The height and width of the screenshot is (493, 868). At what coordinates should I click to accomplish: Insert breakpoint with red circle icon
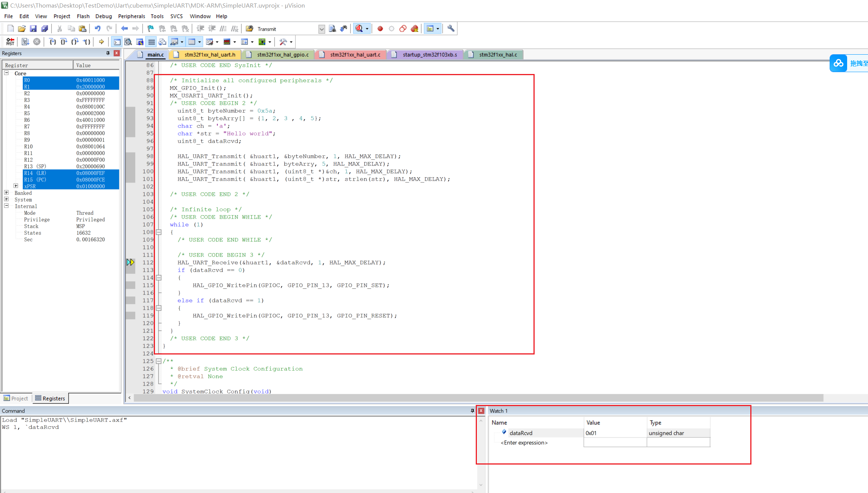click(380, 29)
